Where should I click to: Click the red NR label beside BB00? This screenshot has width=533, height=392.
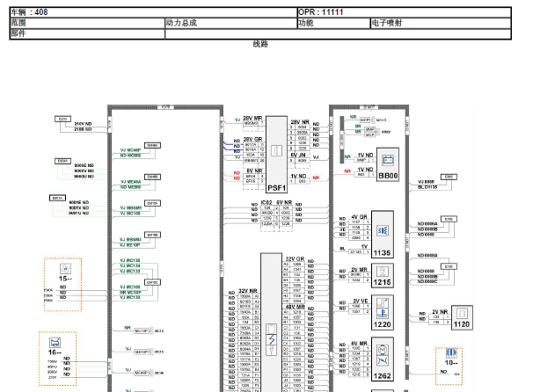click(347, 171)
